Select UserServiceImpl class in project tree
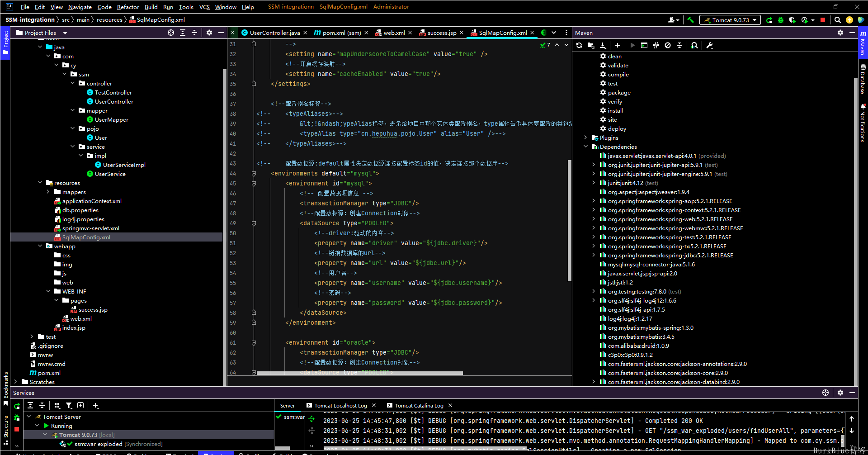Image resolution: width=868 pixels, height=455 pixels. (120, 165)
